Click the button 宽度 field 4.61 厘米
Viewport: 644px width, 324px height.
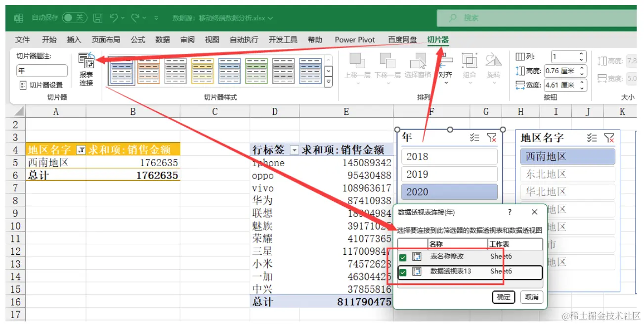565,85
